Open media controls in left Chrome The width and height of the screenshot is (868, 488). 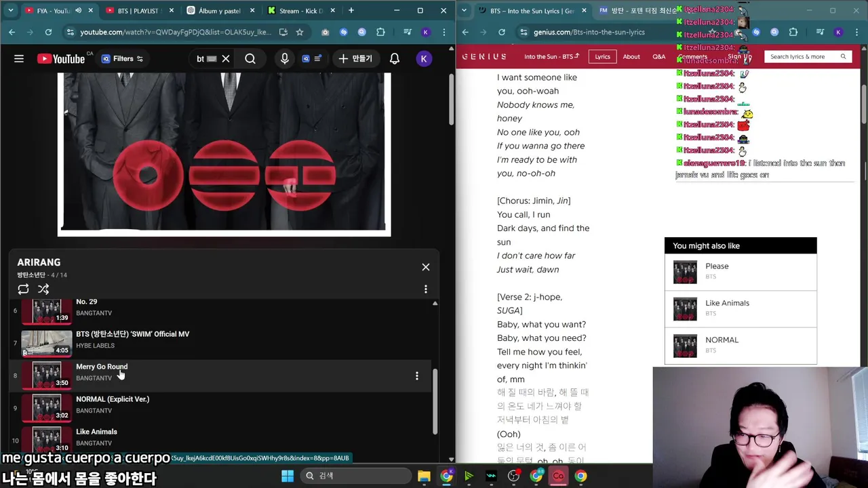click(407, 32)
